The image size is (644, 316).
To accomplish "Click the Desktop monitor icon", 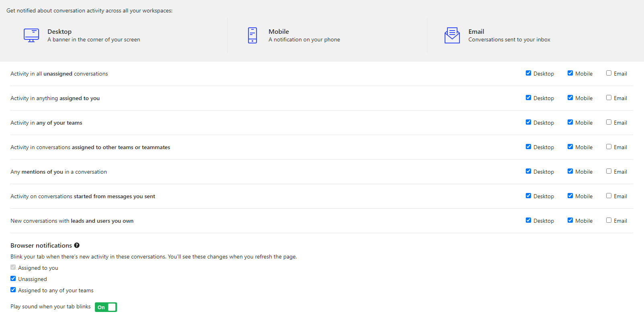I will tap(31, 35).
